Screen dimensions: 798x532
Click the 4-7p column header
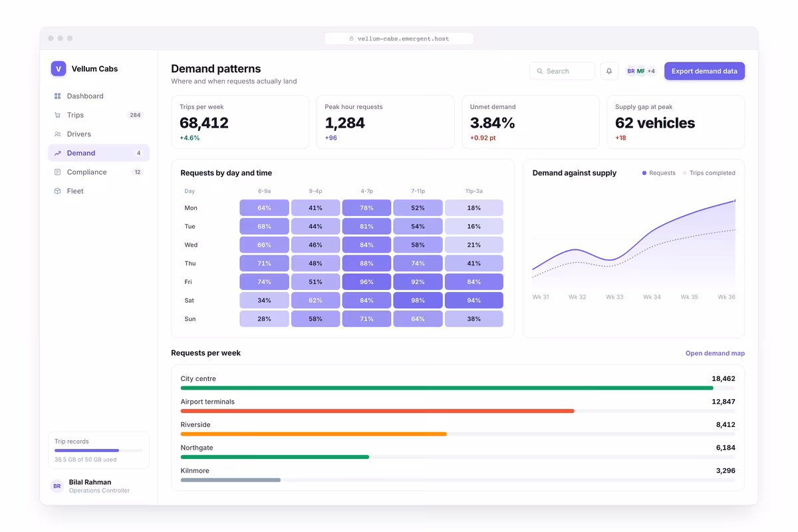[366, 192]
